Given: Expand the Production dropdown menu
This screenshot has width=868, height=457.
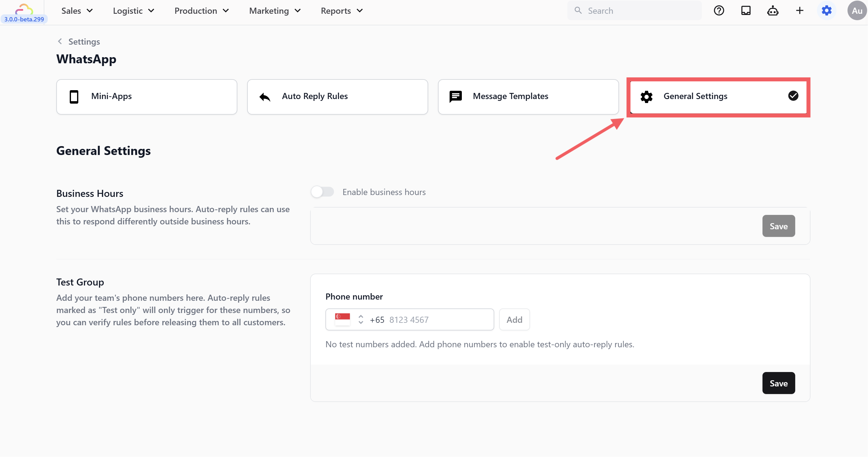Looking at the screenshot, I should [x=202, y=11].
